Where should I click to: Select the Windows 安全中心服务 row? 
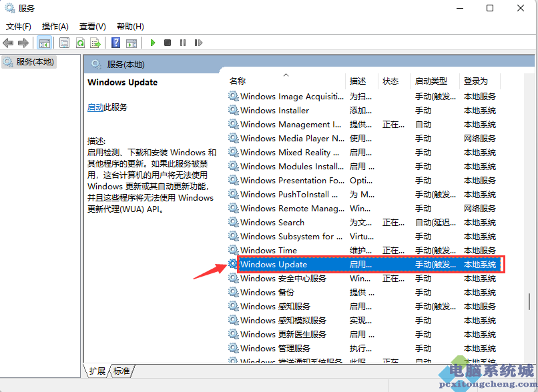(363, 278)
